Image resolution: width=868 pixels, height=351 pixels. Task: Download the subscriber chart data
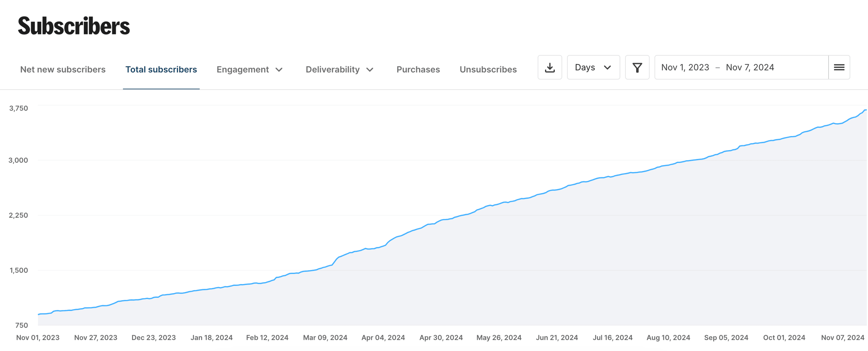pos(550,67)
